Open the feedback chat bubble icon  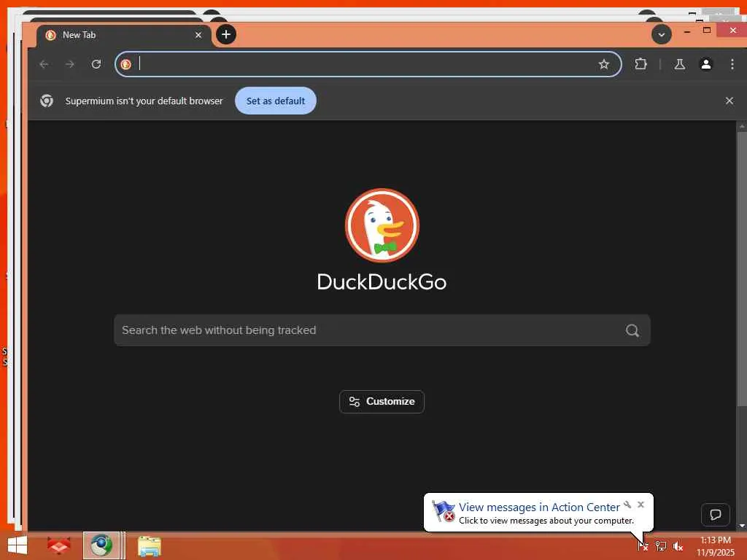pyautogui.click(x=715, y=515)
